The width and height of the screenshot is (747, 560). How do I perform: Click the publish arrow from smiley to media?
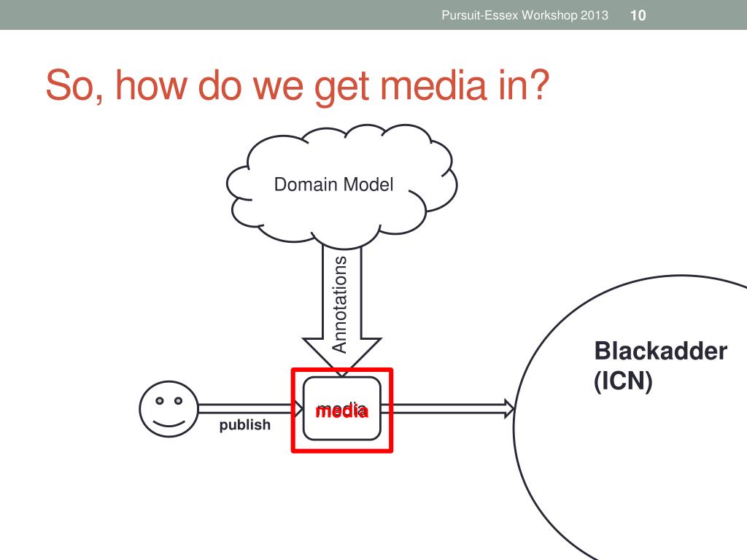pyautogui.click(x=250, y=408)
